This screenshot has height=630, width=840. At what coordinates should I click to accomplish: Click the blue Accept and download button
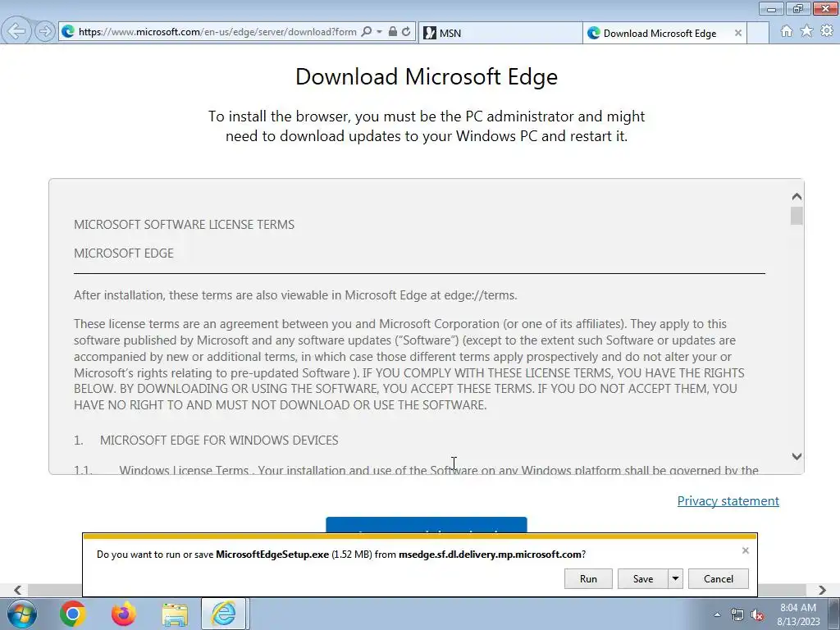tap(427, 525)
